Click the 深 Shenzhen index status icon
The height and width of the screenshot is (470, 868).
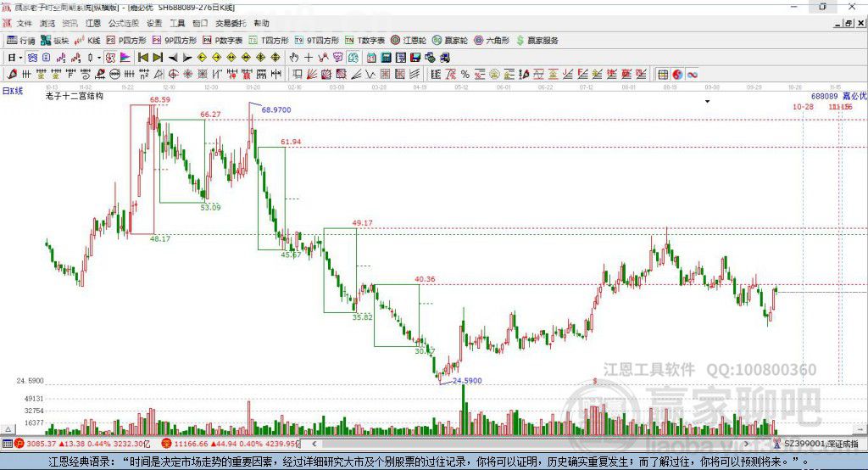click(x=167, y=444)
